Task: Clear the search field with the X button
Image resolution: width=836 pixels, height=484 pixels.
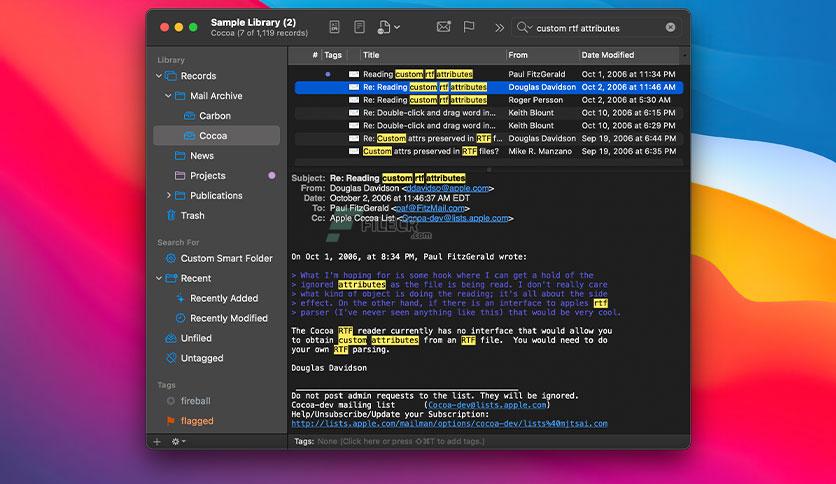Action: point(670,27)
